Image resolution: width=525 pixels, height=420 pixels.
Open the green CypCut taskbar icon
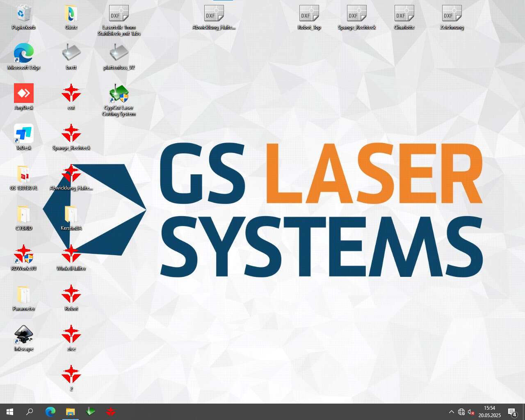[x=91, y=412]
